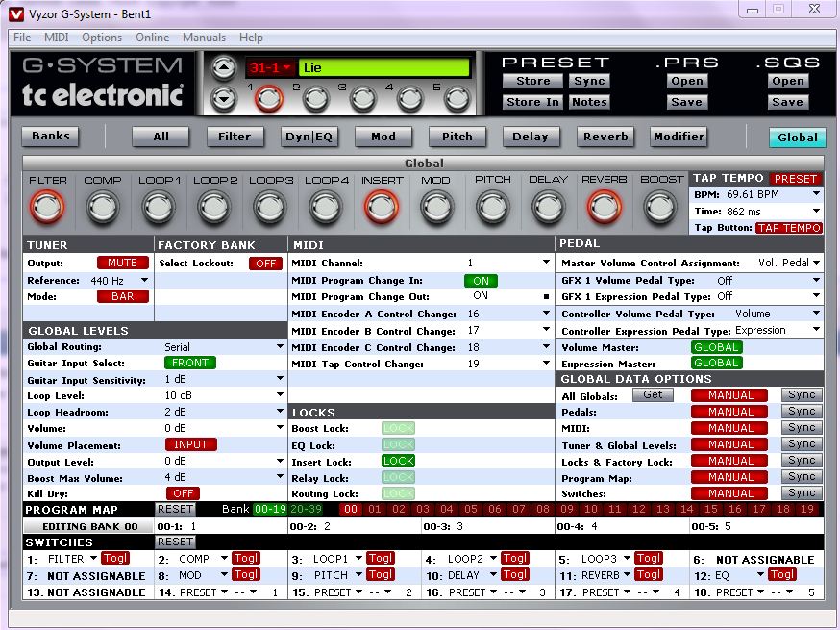Toggle the LOOP2 knob
The width and height of the screenshot is (840, 630).
pyautogui.click(x=214, y=208)
